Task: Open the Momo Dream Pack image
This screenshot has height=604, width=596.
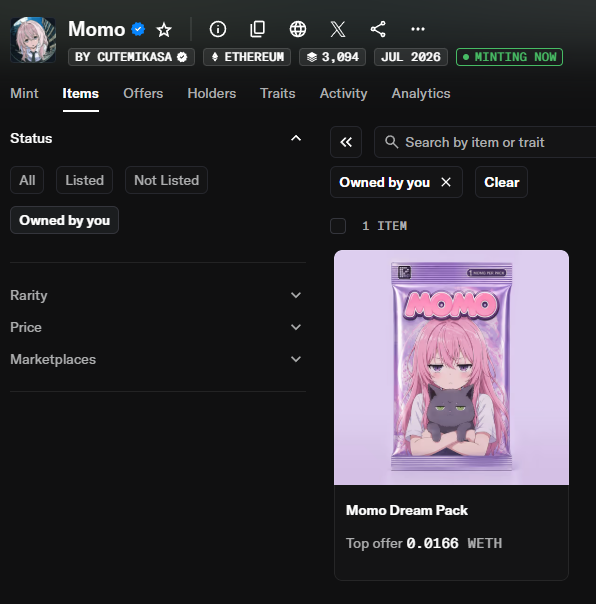Action: [x=452, y=367]
